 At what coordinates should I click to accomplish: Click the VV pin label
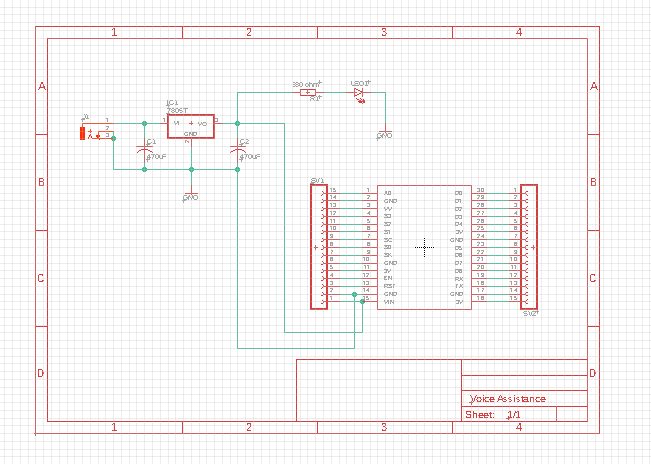[388, 209]
